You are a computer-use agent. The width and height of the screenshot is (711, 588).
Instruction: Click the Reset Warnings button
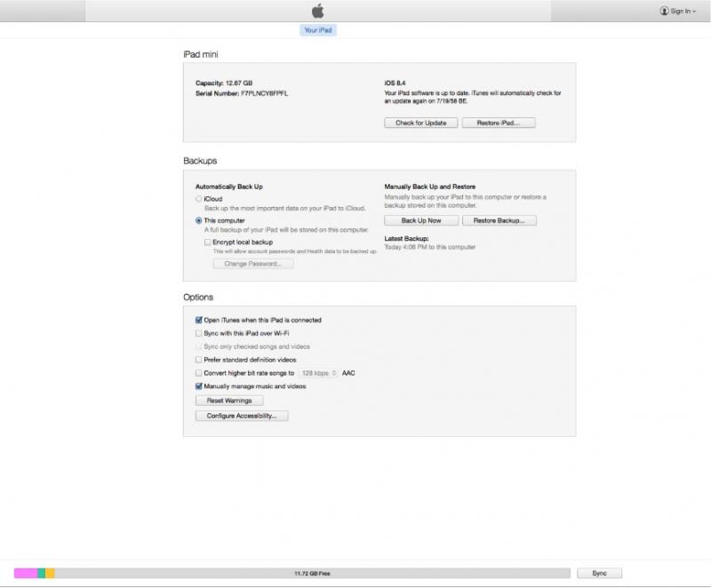[229, 401]
